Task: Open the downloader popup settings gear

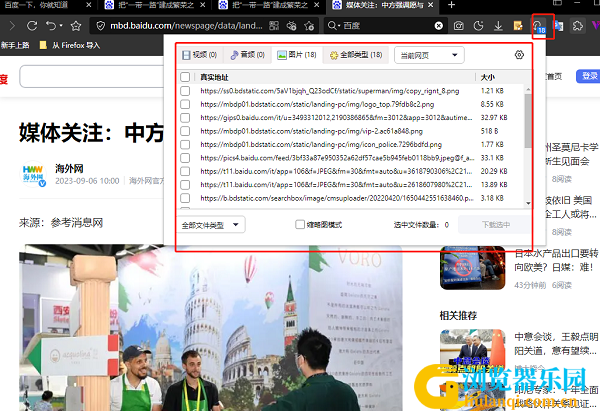Action: (519, 55)
